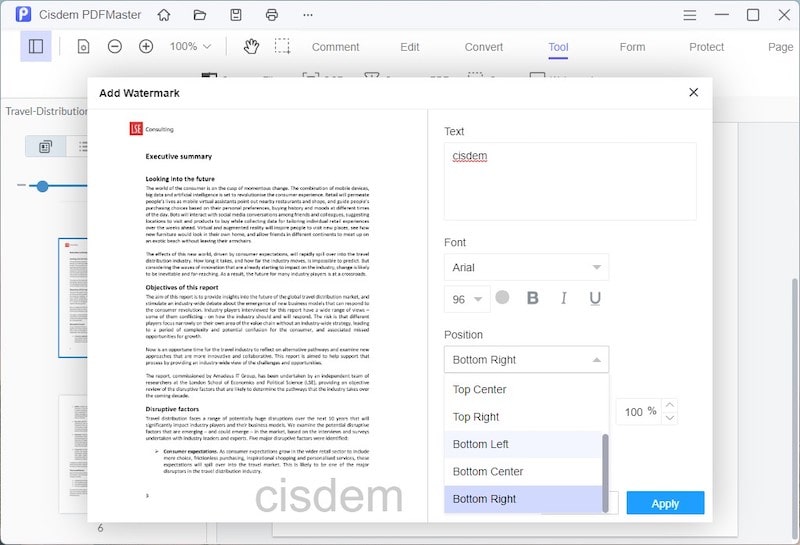800x545 pixels.
Task: Adjust the thumbnail size slider handle
Action: click(x=42, y=186)
